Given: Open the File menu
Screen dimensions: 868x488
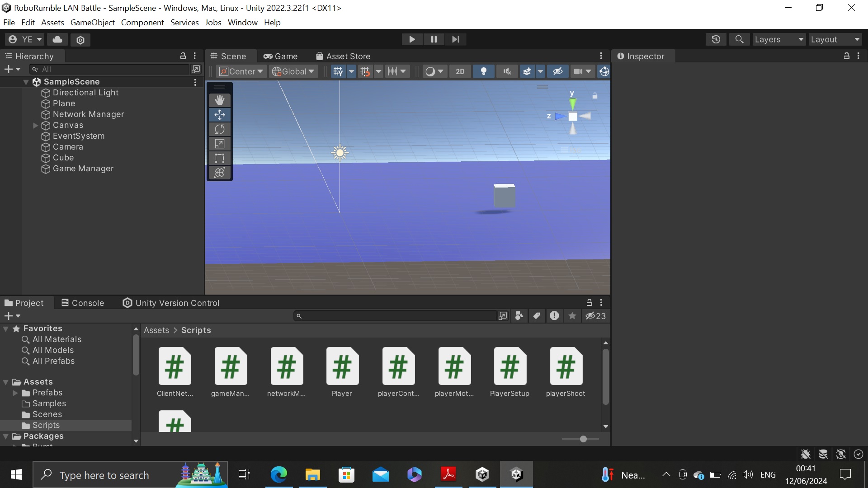Looking at the screenshot, I should coord(9,23).
